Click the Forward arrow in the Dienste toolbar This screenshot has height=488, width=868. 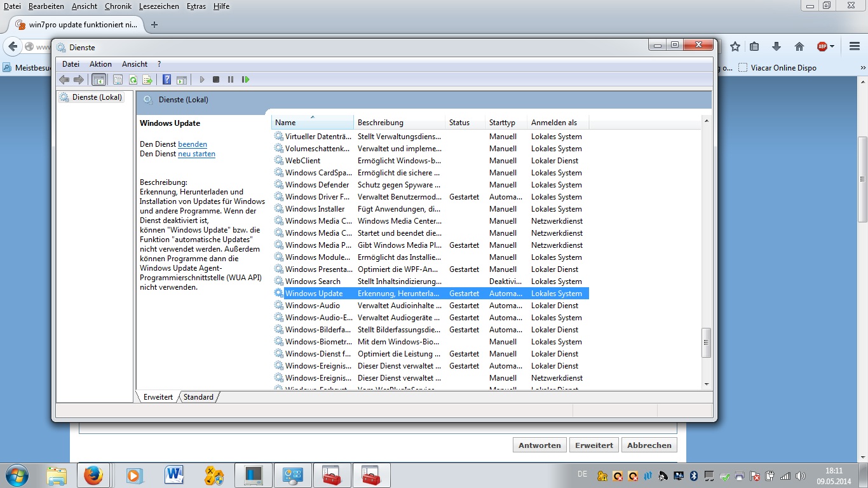79,79
